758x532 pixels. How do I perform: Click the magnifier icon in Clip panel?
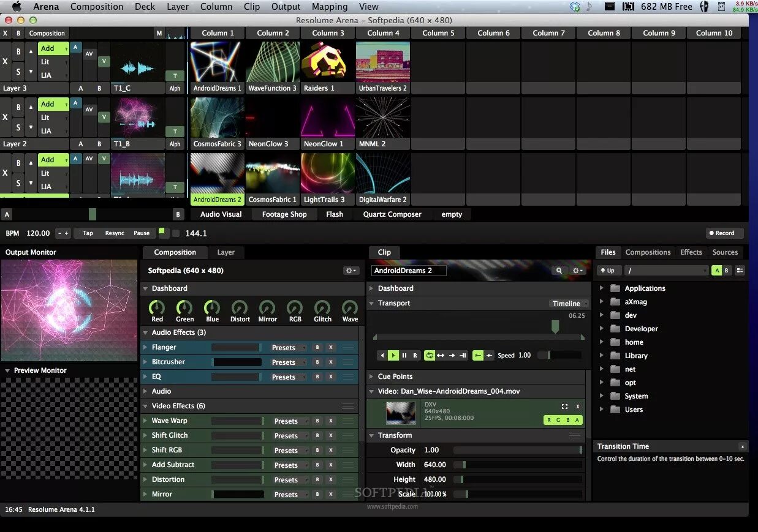pyautogui.click(x=559, y=271)
